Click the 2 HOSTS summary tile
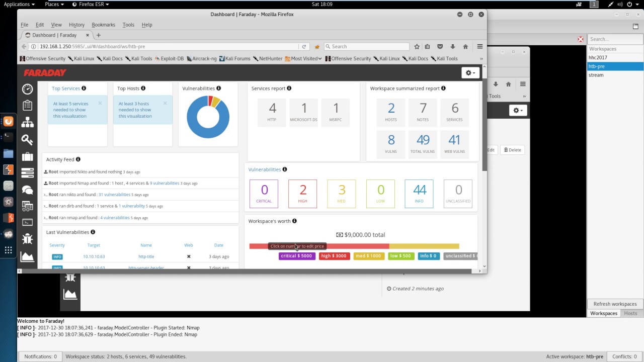 click(x=391, y=113)
